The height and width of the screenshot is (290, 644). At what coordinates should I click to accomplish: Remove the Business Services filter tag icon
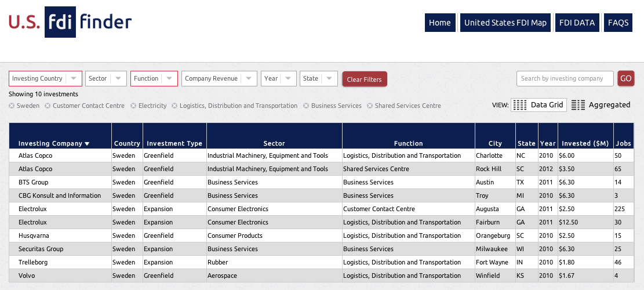(x=306, y=106)
